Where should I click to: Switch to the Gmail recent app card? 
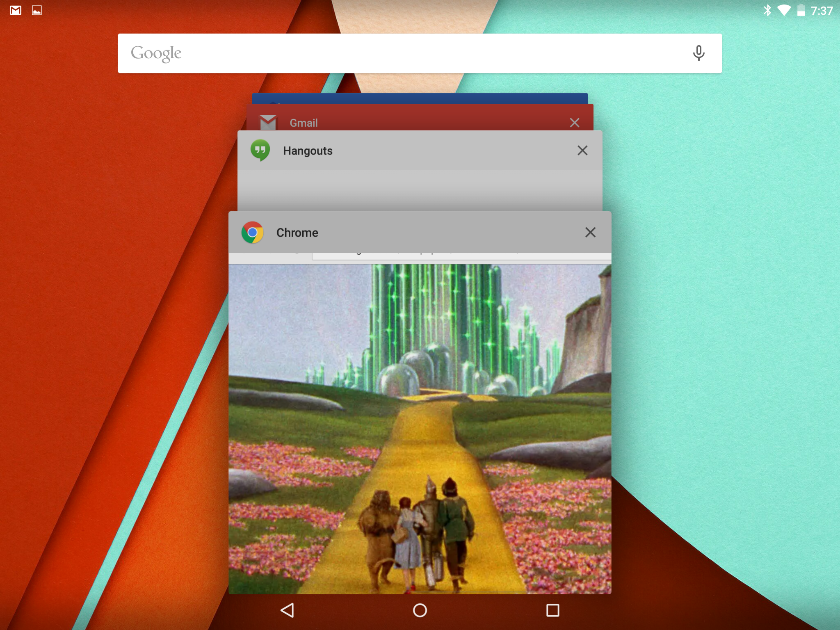coord(410,119)
